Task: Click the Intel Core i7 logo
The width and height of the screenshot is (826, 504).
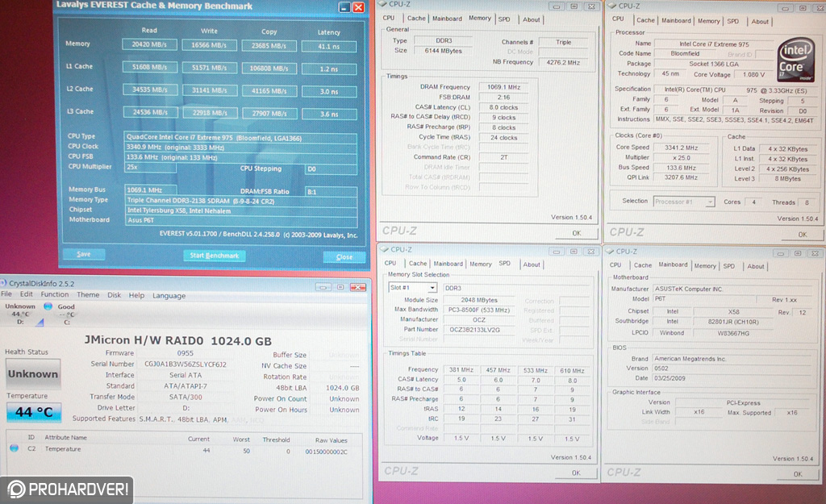Action: click(x=795, y=59)
